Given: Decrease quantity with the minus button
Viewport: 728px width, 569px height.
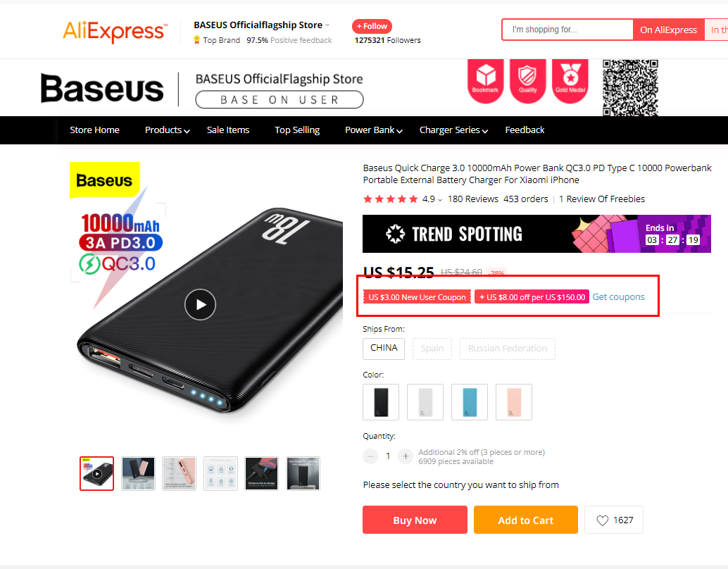Looking at the screenshot, I should (x=370, y=456).
